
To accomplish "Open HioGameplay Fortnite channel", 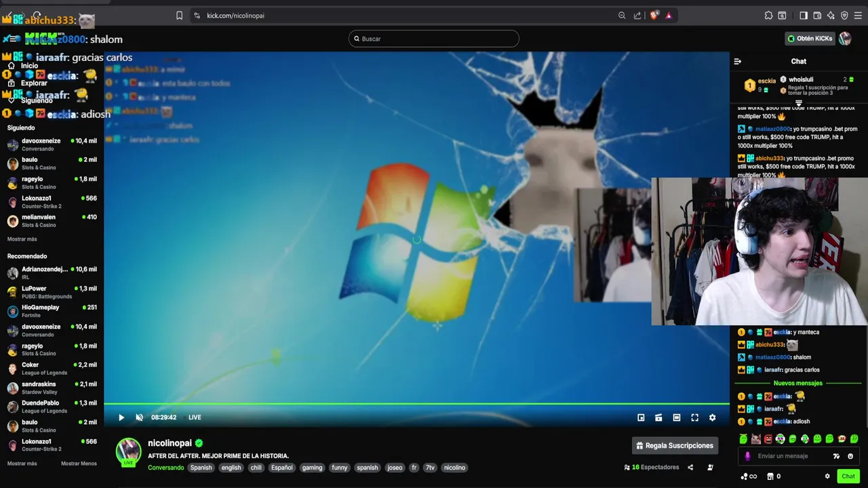I will tap(52, 311).
